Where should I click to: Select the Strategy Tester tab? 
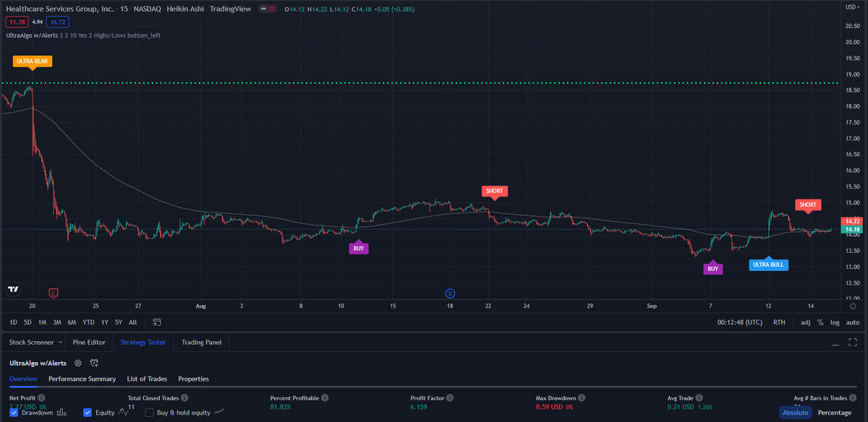coord(143,343)
